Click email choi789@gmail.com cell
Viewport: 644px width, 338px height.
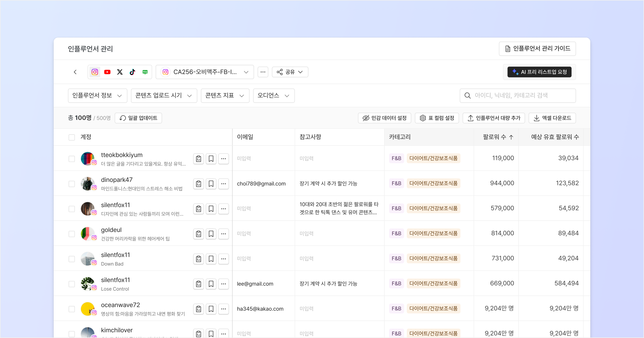[261, 184]
